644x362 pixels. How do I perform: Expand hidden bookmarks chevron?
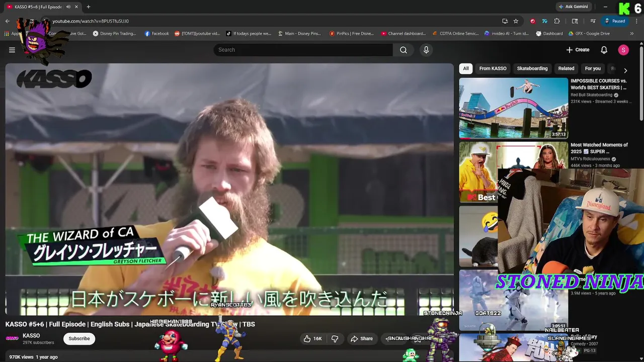click(631, 34)
